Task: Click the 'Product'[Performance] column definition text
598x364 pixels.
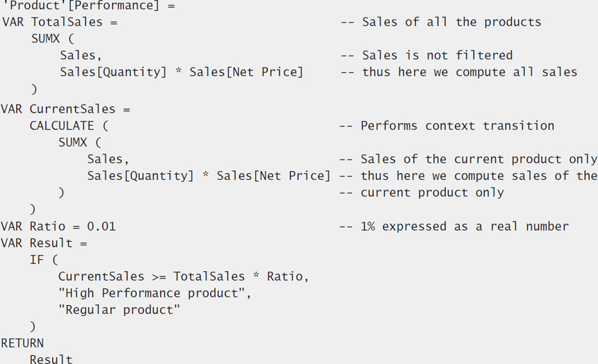Action: [x=88, y=6]
